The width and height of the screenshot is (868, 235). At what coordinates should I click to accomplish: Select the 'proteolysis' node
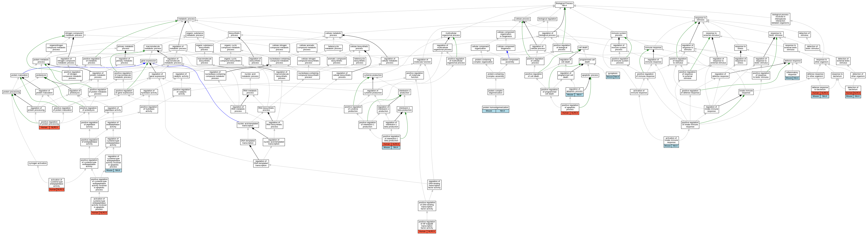tap(41, 75)
